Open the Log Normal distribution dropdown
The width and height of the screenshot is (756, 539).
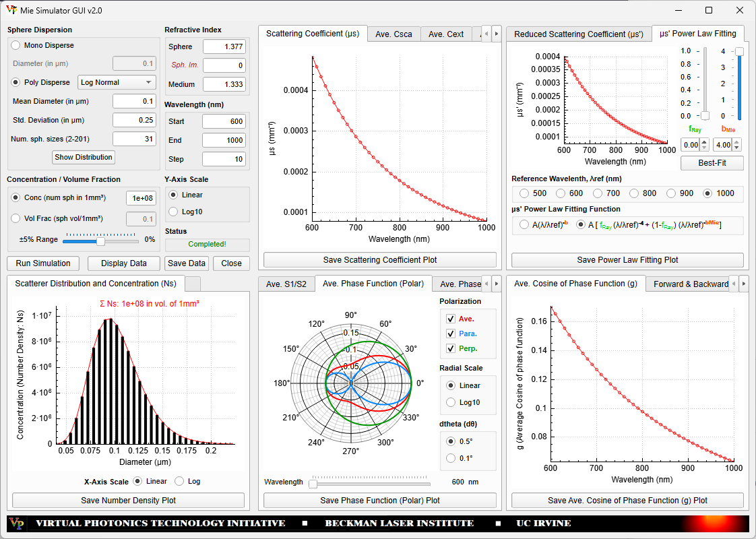pos(117,82)
